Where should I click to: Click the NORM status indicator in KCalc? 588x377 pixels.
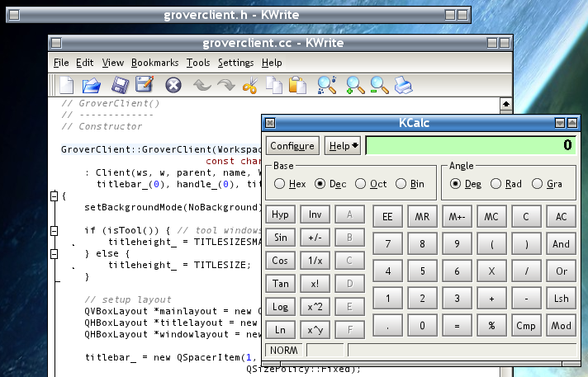click(x=284, y=350)
